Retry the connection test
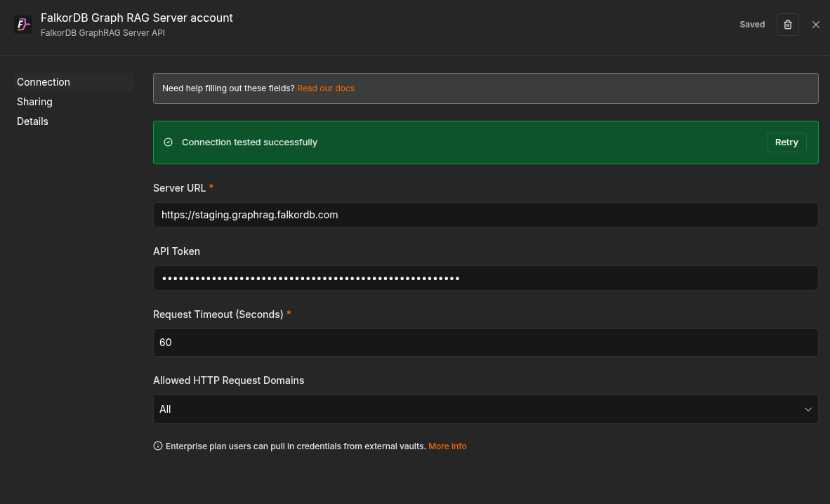 pyautogui.click(x=786, y=142)
